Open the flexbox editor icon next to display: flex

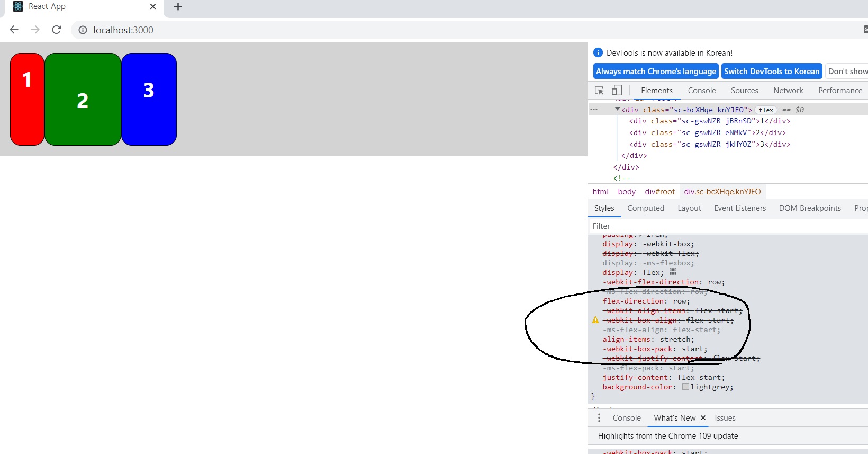pyautogui.click(x=673, y=272)
